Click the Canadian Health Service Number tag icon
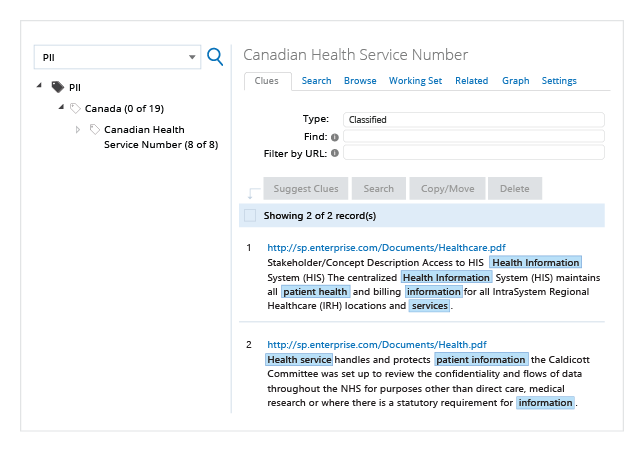 coord(95,129)
